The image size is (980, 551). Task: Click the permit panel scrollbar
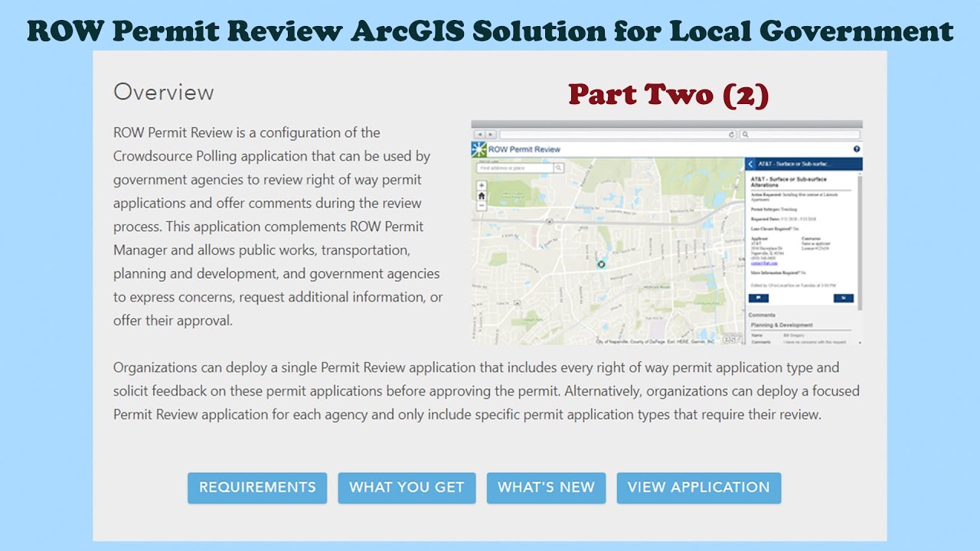point(858,241)
